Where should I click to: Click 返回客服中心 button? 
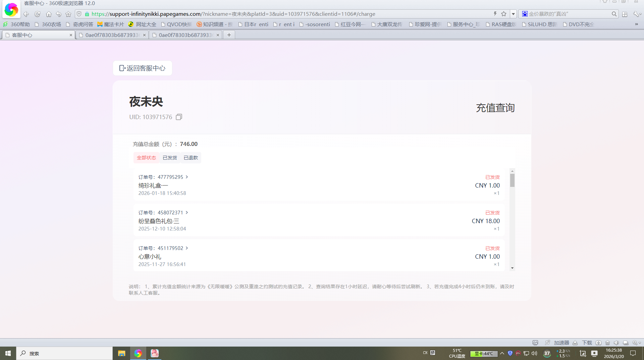pyautogui.click(x=143, y=68)
